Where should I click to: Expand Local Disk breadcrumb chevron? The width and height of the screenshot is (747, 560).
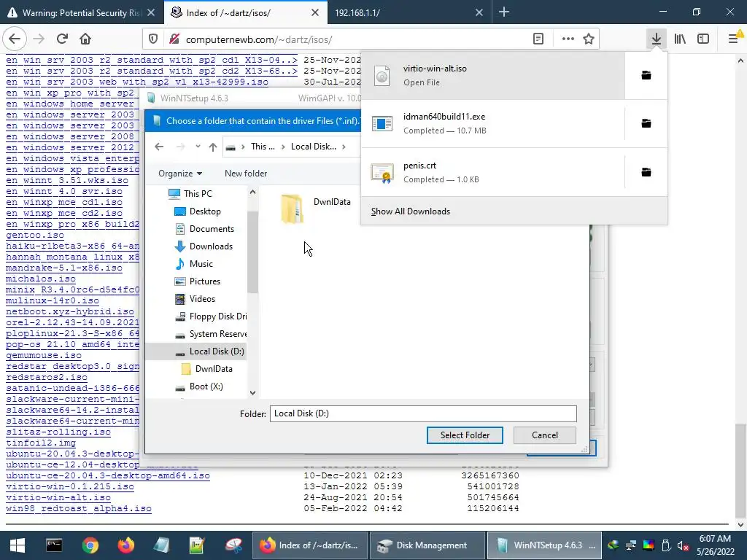[x=344, y=147]
